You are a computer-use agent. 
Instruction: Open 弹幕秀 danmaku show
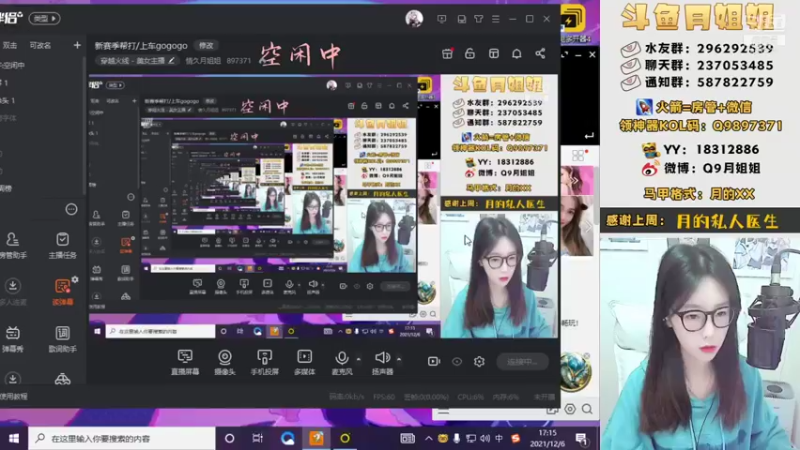pyautogui.click(x=13, y=339)
